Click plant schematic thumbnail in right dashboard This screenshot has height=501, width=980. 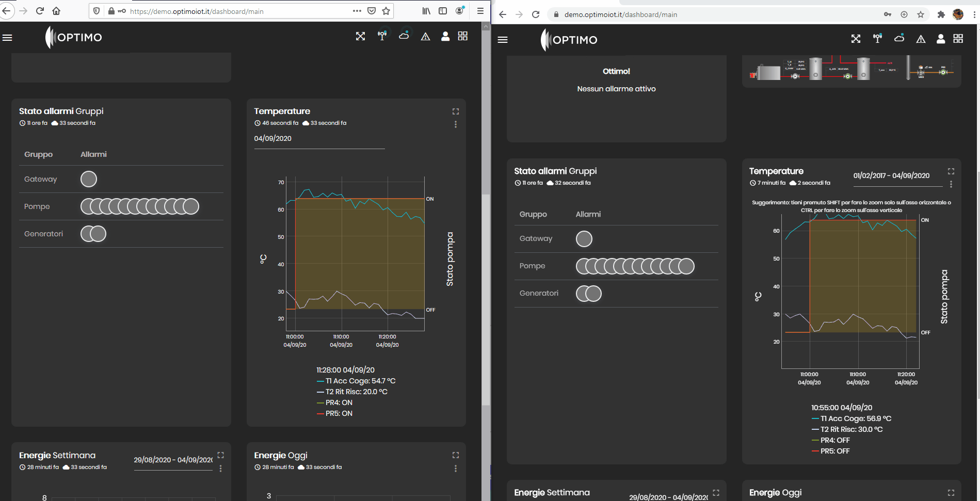point(852,69)
